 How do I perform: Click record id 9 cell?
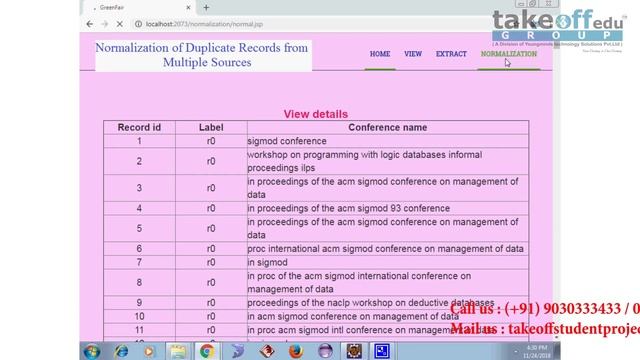click(139, 303)
